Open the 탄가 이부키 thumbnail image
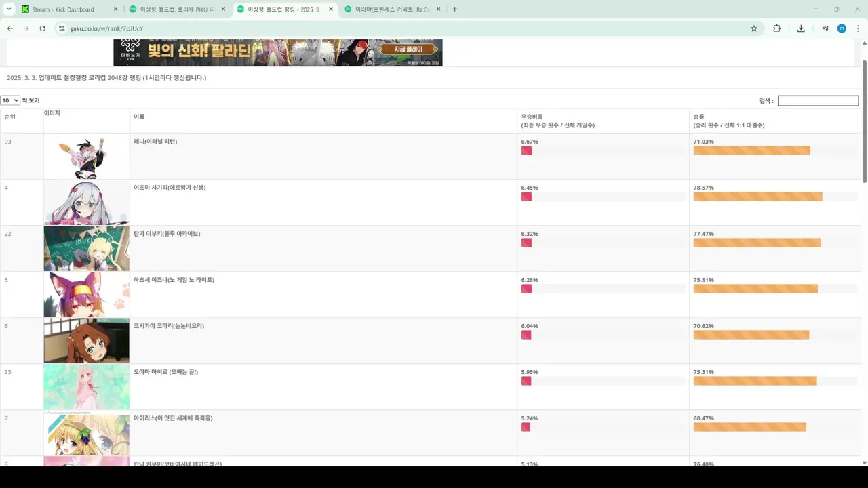Screen dimensions: 868x488 tap(87, 249)
